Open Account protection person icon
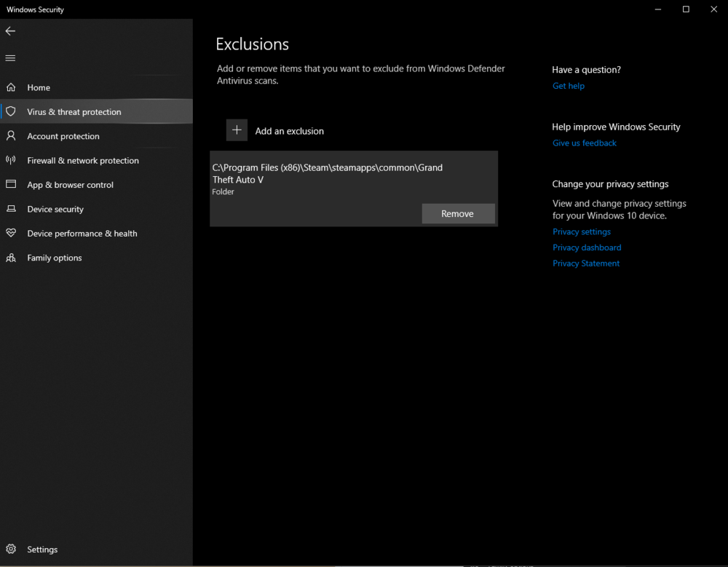Viewport: 728px width, 567px height. [x=11, y=136]
